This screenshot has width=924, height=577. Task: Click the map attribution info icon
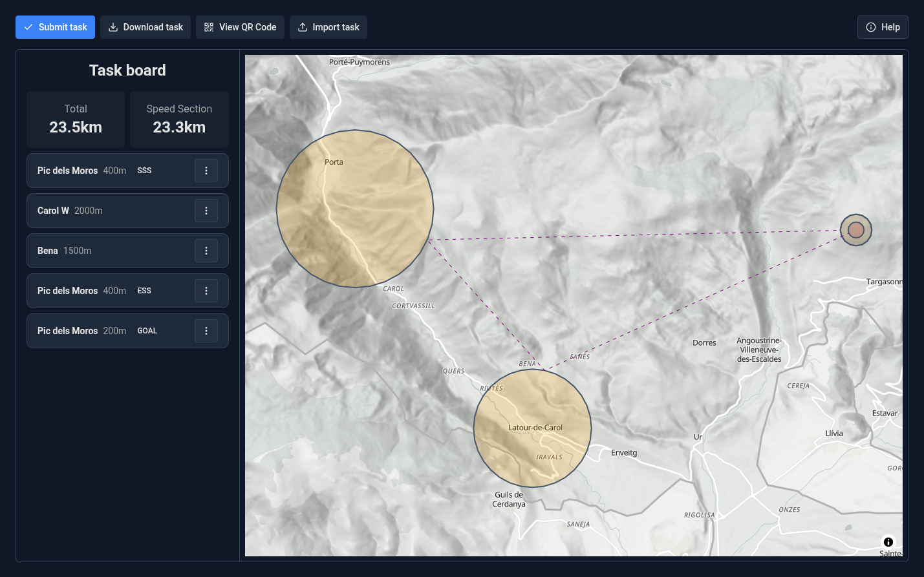(888, 542)
